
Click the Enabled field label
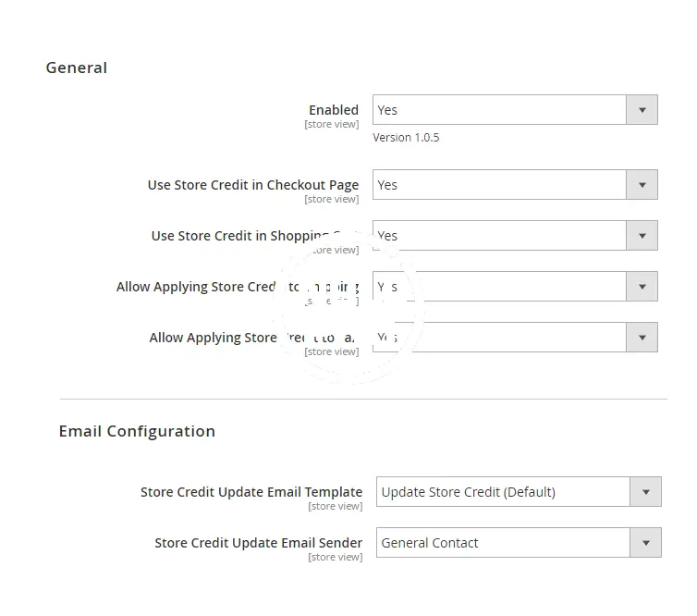[333, 109]
